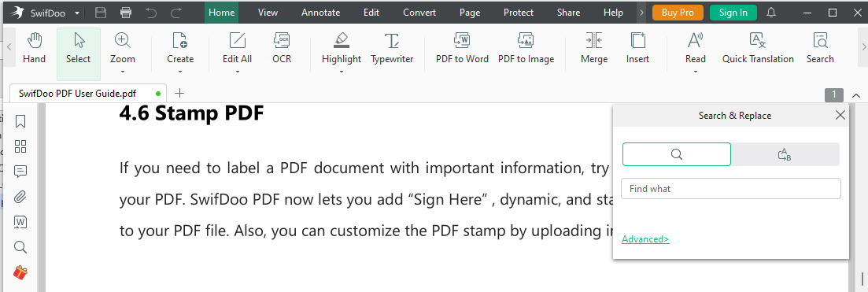Open the Advanced search options link
The image size is (868, 292).
click(645, 239)
